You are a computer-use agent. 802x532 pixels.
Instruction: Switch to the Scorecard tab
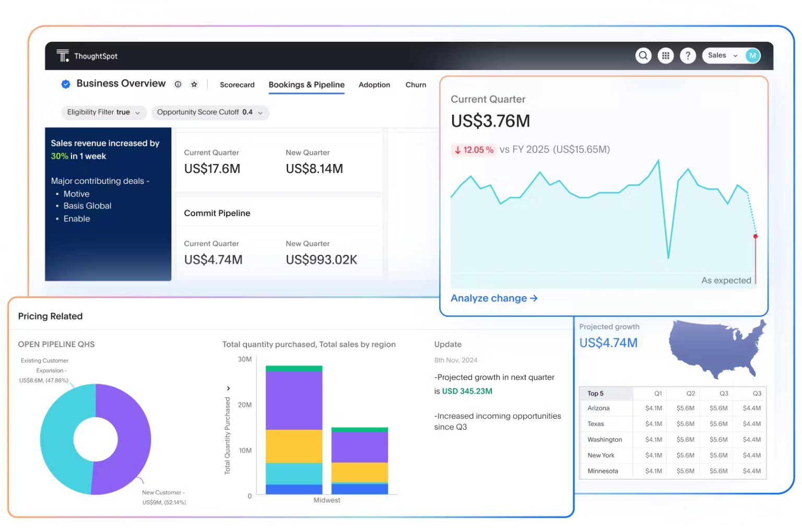pyautogui.click(x=237, y=85)
